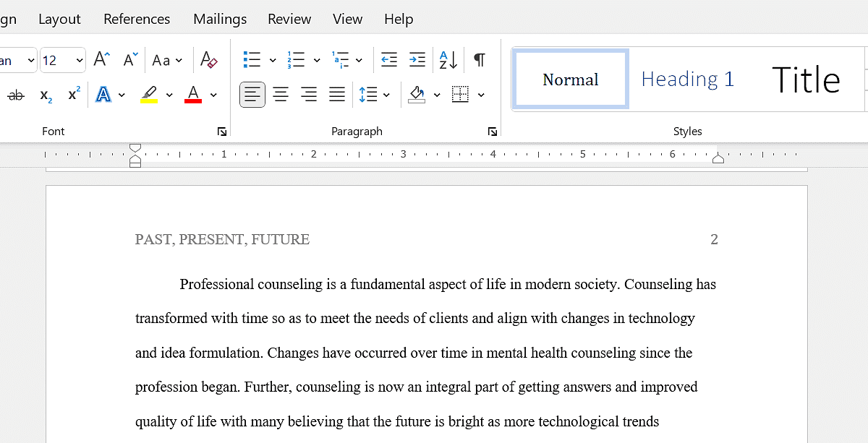Open line and paragraph spacing
The height and width of the screenshot is (443, 868).
(x=368, y=95)
